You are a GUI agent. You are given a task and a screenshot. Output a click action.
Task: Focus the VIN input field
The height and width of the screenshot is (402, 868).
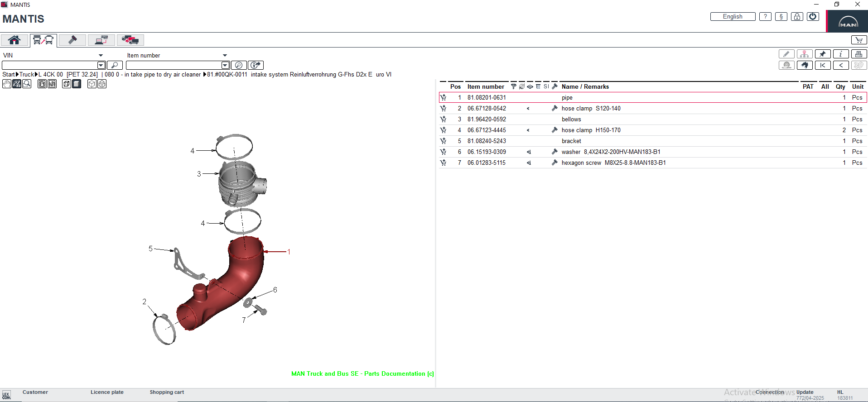pos(49,65)
